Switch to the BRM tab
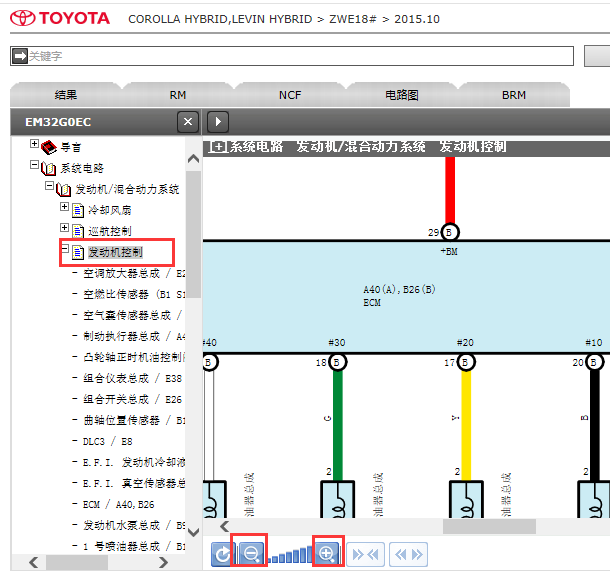 (514, 95)
